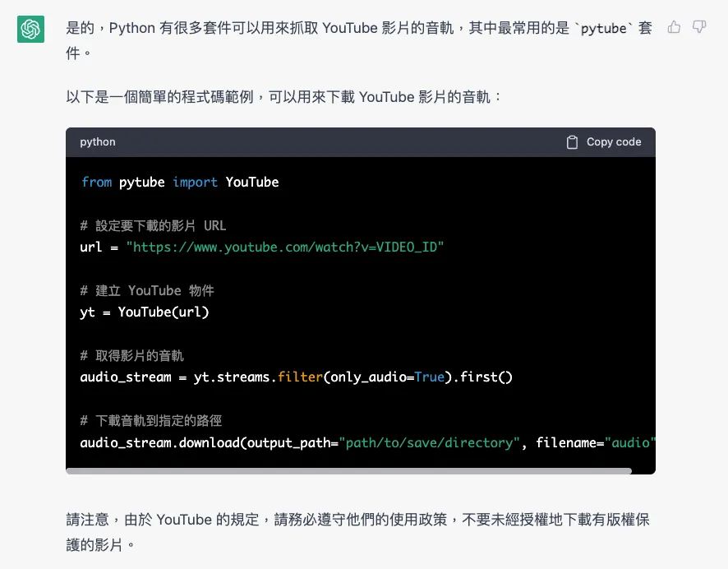Click the Copy code label
This screenshot has width=728, height=569.
tap(614, 142)
